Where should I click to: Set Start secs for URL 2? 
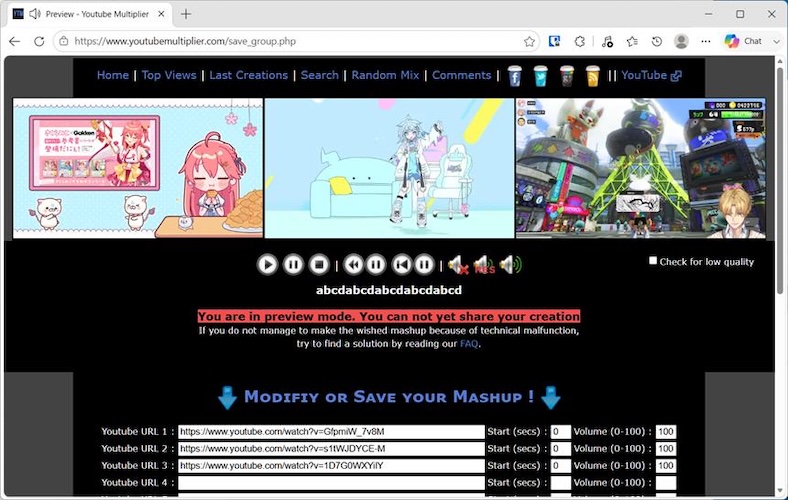point(560,449)
